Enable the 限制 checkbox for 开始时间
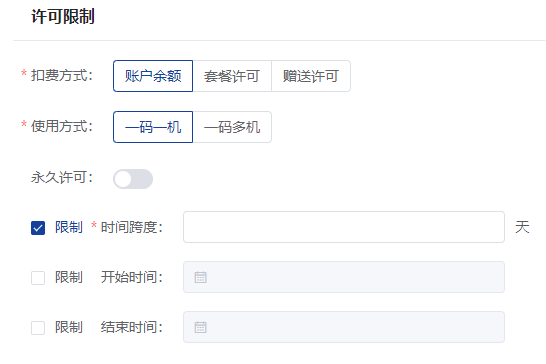The height and width of the screenshot is (364, 546). tap(38, 278)
